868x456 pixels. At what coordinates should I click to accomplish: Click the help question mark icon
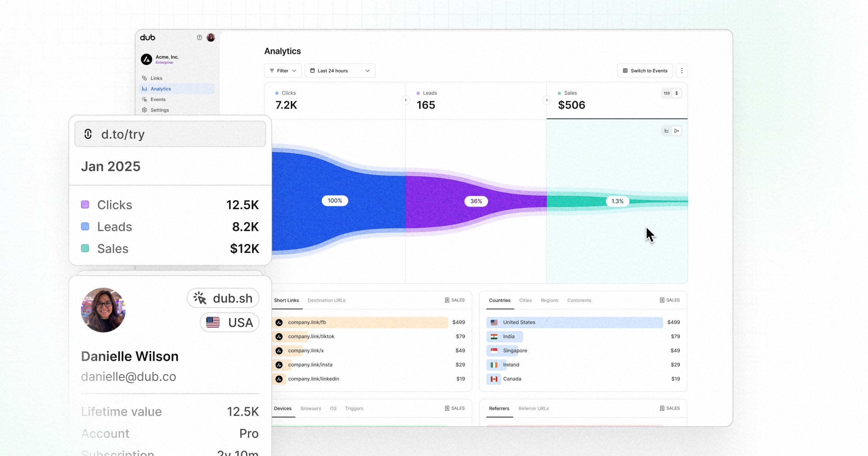(199, 38)
